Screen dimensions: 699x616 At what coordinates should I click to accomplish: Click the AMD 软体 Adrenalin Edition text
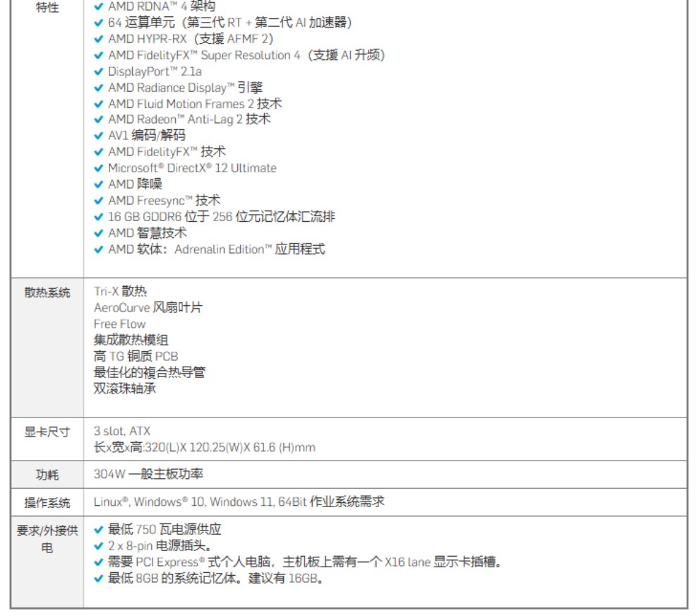216,249
